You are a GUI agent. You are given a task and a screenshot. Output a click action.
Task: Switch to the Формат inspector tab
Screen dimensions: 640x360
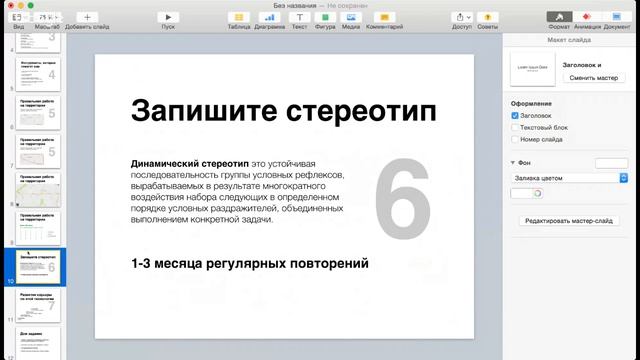point(559,17)
